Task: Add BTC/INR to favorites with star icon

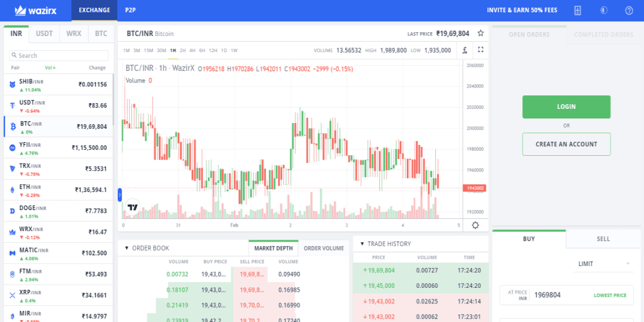Action: tap(480, 33)
